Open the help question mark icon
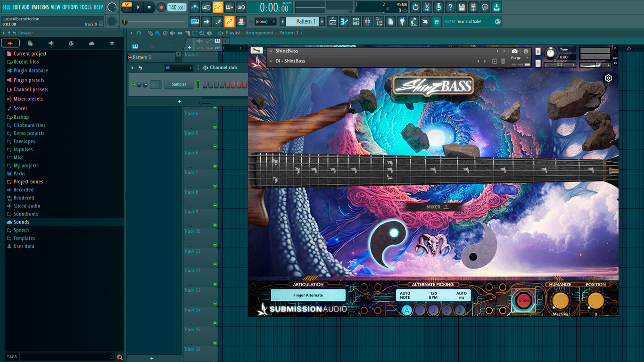 pyautogui.click(x=450, y=7)
